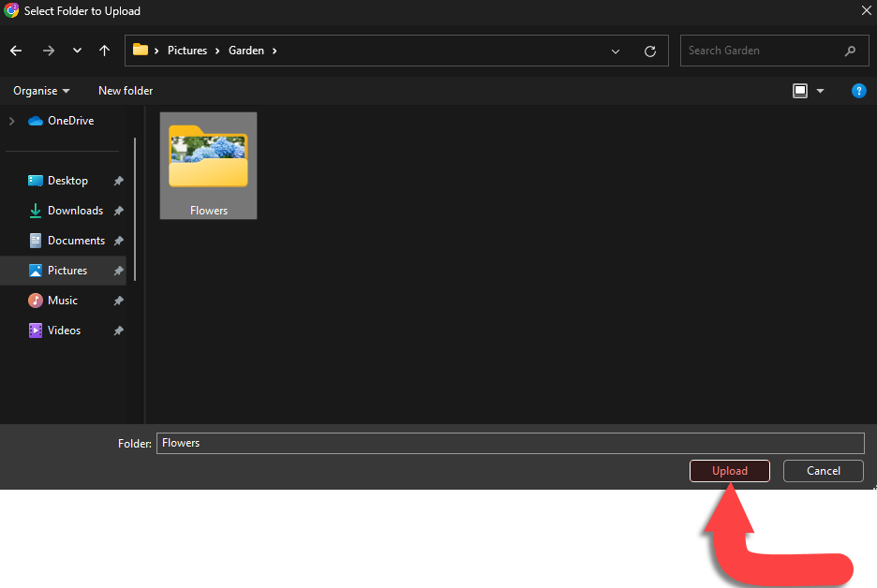The height and width of the screenshot is (588, 877).
Task: Open Videos from quick access
Action: (54, 331)
